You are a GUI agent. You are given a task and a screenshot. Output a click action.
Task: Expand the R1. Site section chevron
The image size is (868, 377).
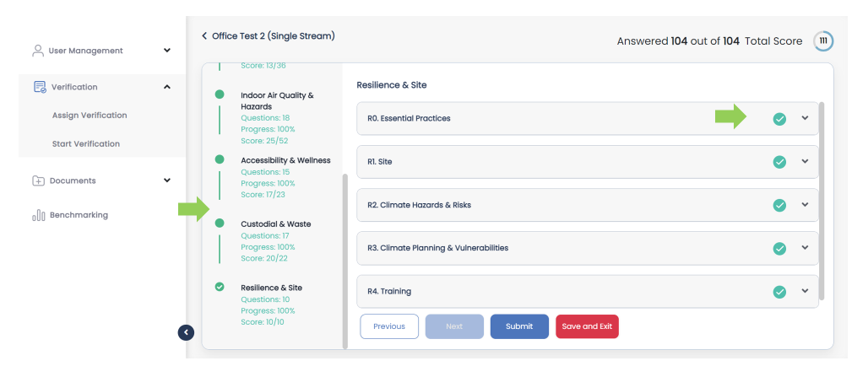tap(805, 161)
